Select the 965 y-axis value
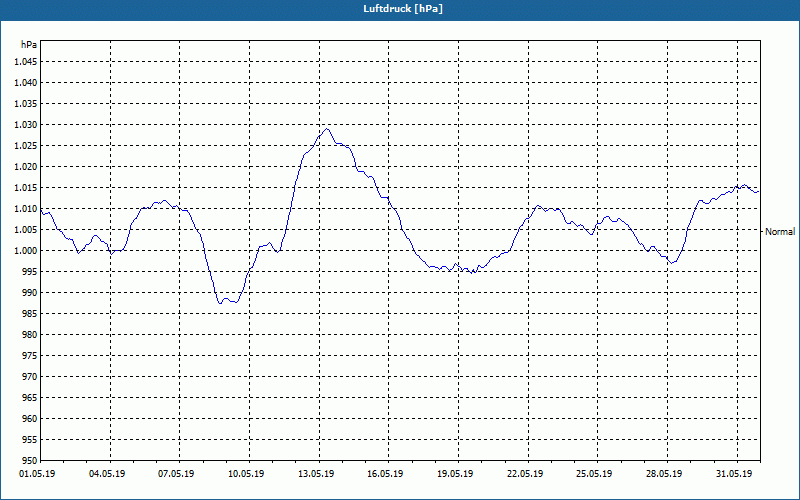This screenshot has width=800, height=500. click(x=30, y=397)
